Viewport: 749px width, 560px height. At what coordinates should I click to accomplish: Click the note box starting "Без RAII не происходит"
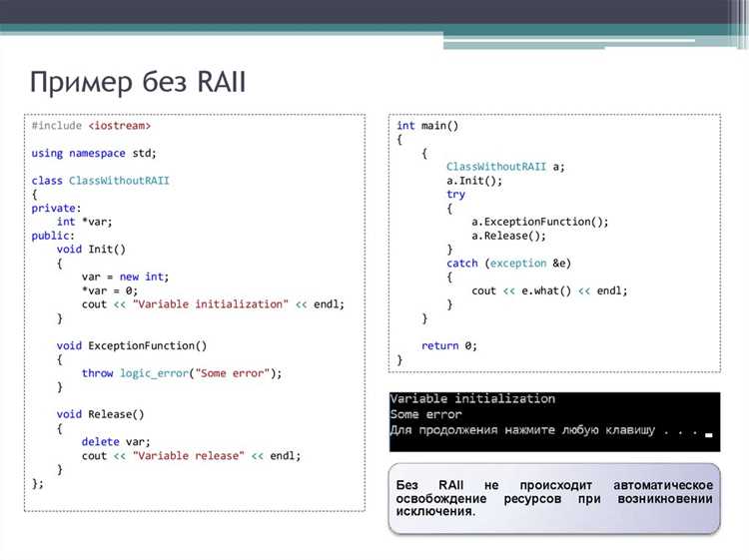554,498
